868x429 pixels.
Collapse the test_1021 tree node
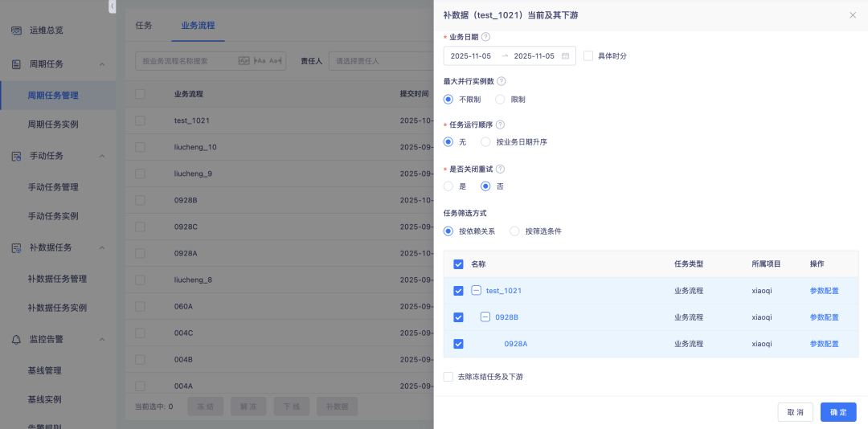pyautogui.click(x=476, y=290)
